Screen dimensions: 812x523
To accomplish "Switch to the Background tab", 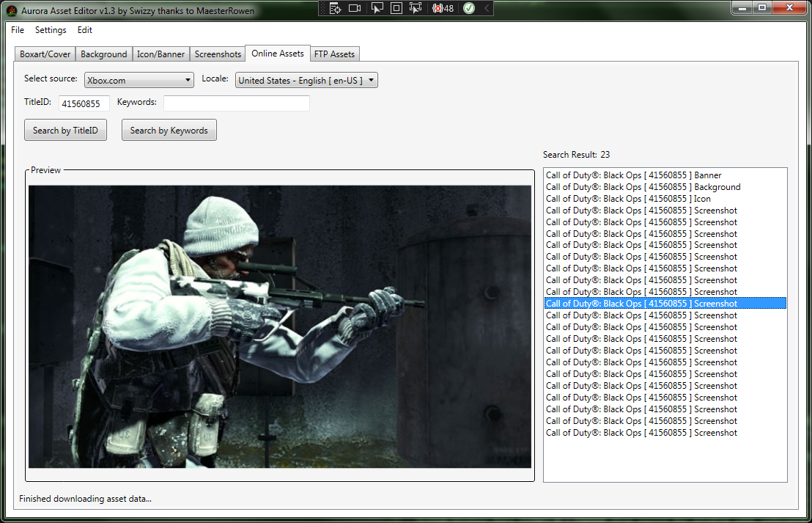I will tap(103, 54).
